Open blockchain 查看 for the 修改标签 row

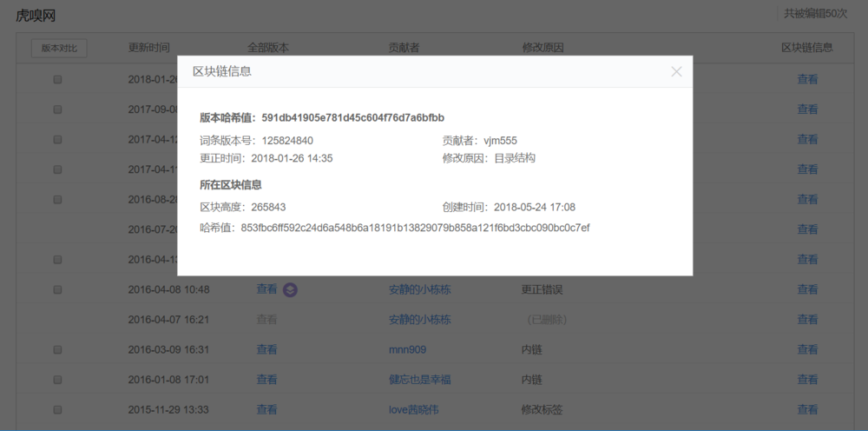point(807,409)
